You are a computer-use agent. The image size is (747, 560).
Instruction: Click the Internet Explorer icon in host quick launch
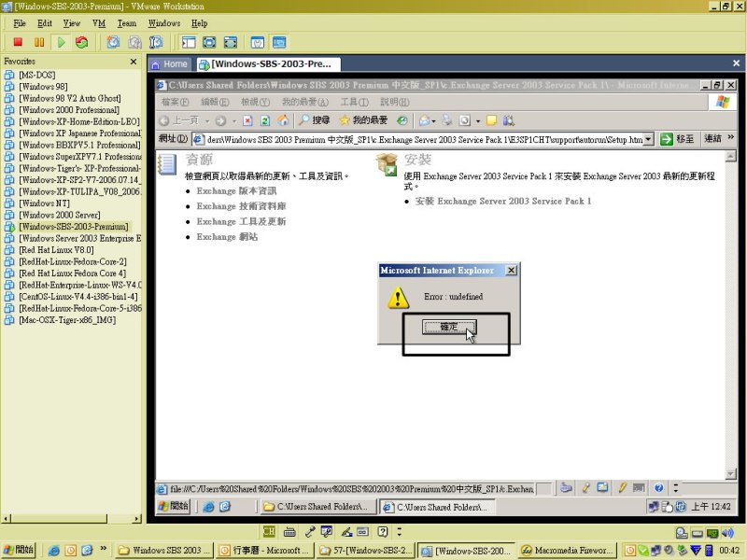click(x=54, y=551)
